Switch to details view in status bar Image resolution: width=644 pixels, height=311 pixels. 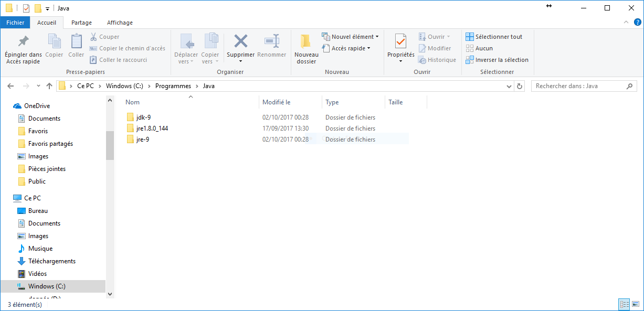click(624, 304)
